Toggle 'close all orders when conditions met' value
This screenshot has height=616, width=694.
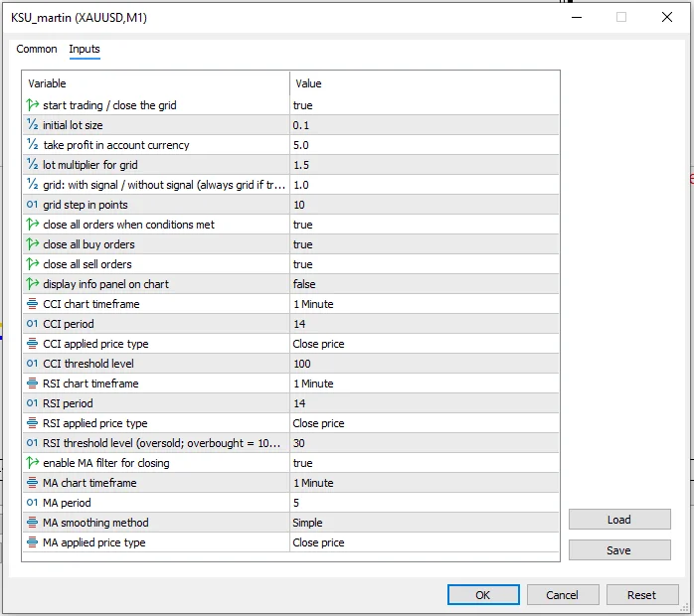[424, 225]
